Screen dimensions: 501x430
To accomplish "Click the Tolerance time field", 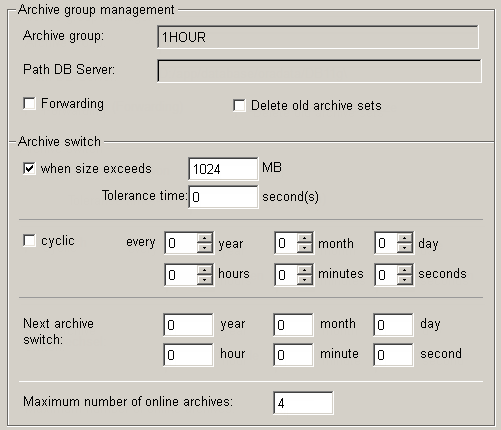I will pos(223,197).
